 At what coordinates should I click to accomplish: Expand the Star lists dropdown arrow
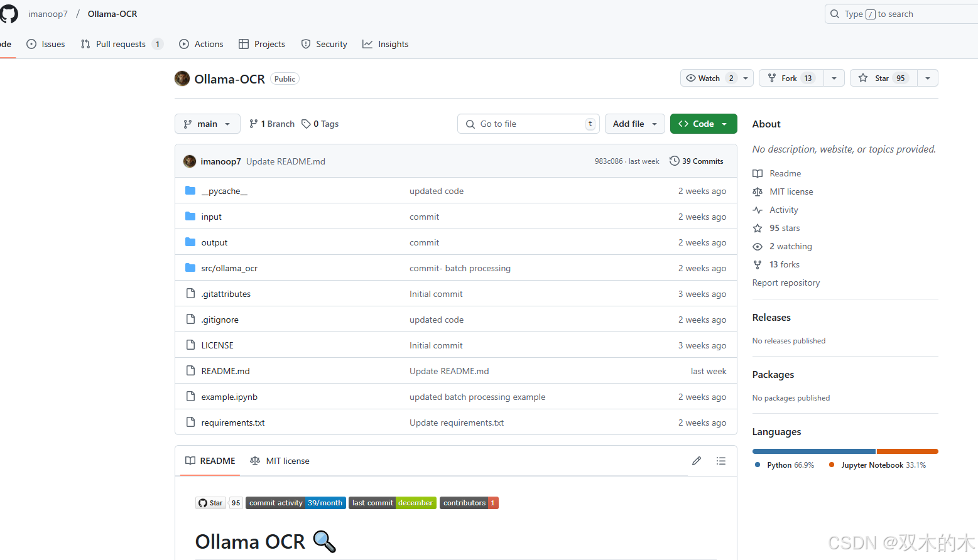928,78
